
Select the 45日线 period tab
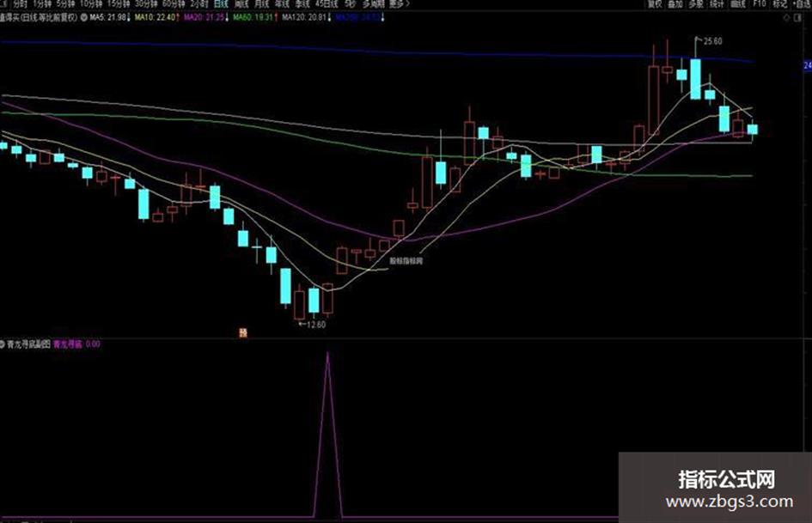(x=327, y=3)
